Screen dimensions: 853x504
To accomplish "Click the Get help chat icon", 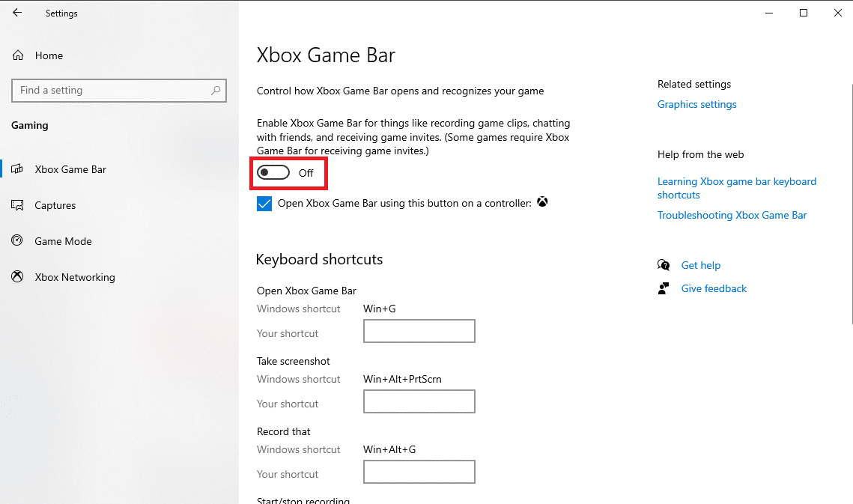I will click(663, 265).
